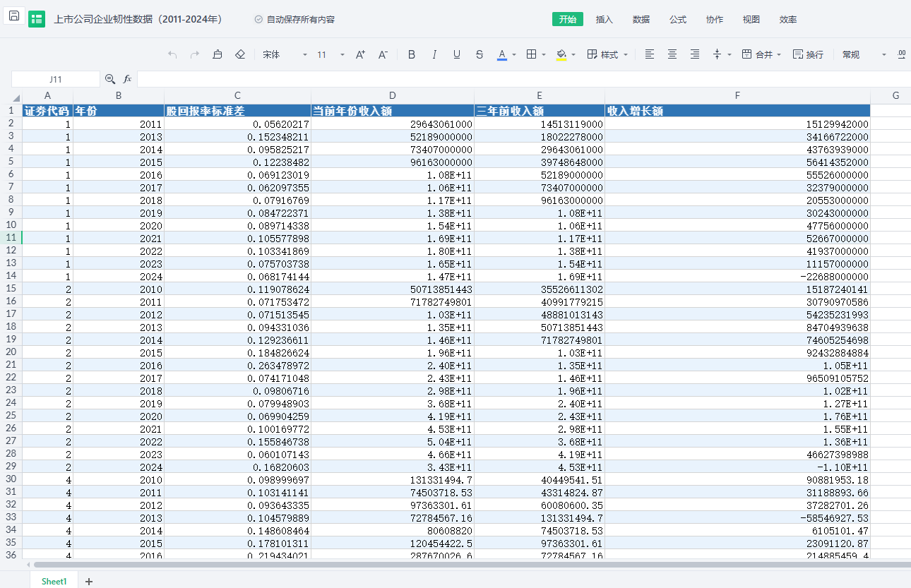911x588 pixels.
Task: Switch to the 插入 tab
Action: tap(605, 19)
